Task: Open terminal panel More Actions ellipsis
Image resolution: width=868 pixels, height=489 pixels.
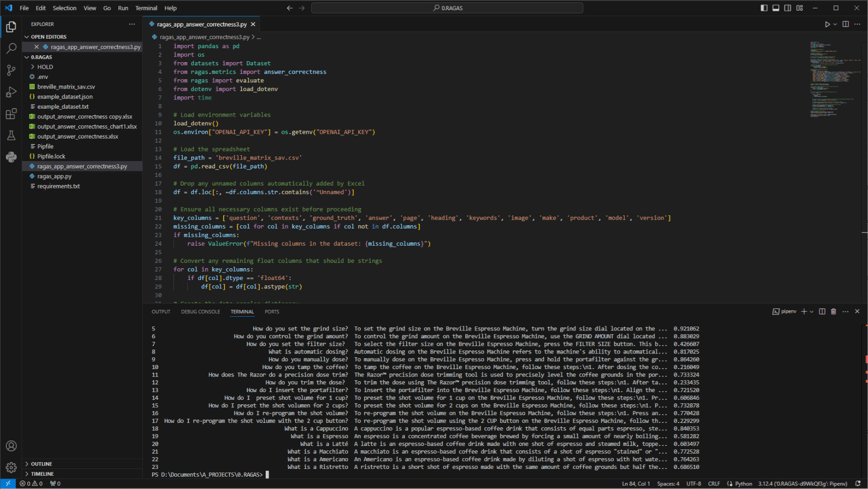Action: pyautogui.click(x=845, y=311)
